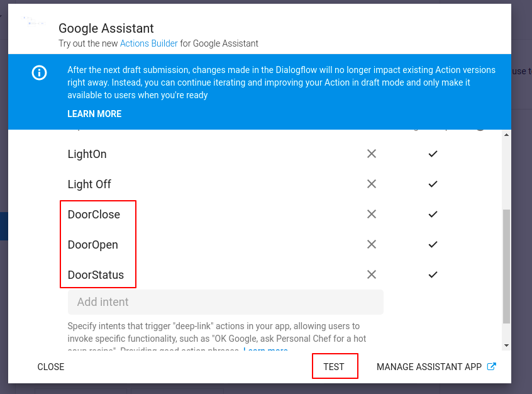Focus the Add intent input field
532x394 pixels.
click(x=226, y=302)
